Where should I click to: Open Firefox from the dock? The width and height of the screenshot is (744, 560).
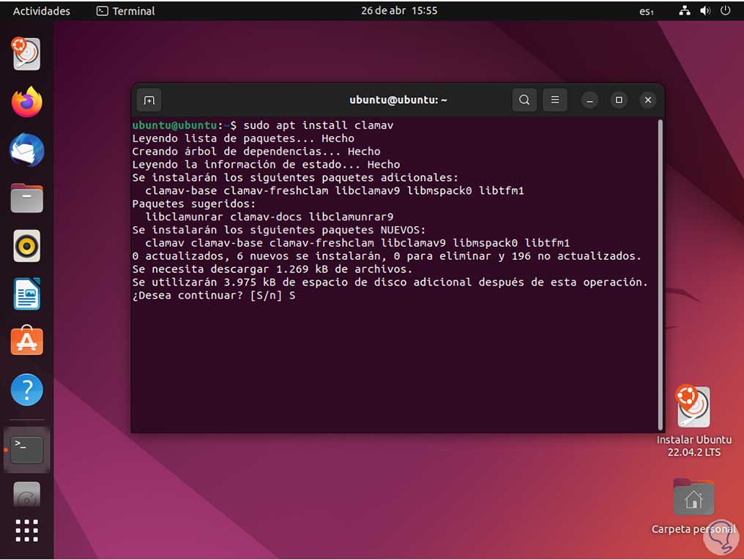click(x=26, y=102)
